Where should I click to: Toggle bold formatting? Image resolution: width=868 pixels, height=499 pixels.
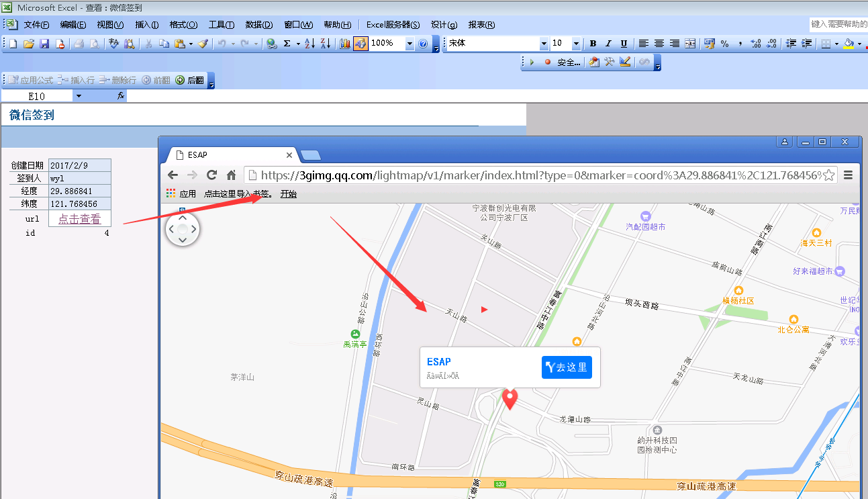tap(593, 44)
